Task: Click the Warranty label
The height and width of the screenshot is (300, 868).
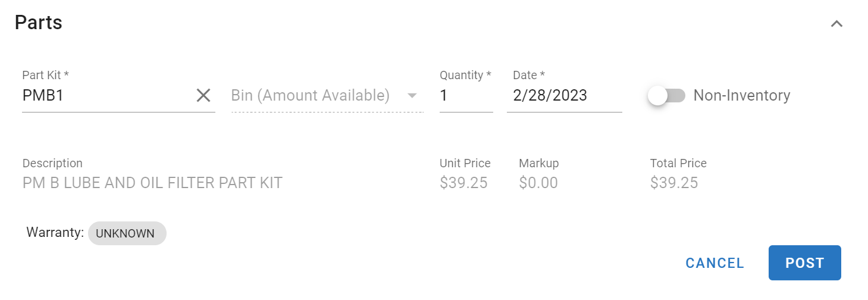Action: point(55,233)
